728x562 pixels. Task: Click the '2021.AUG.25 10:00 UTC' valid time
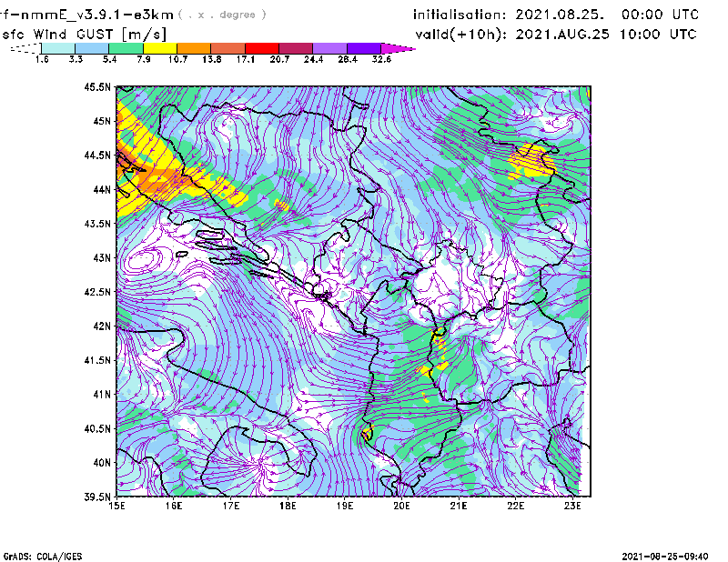(x=606, y=35)
